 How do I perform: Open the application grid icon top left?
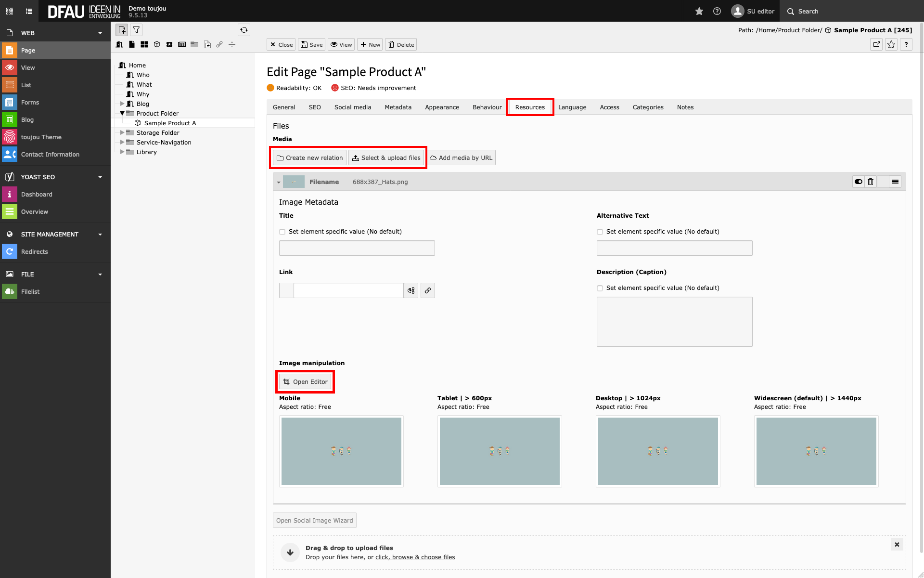(x=10, y=11)
